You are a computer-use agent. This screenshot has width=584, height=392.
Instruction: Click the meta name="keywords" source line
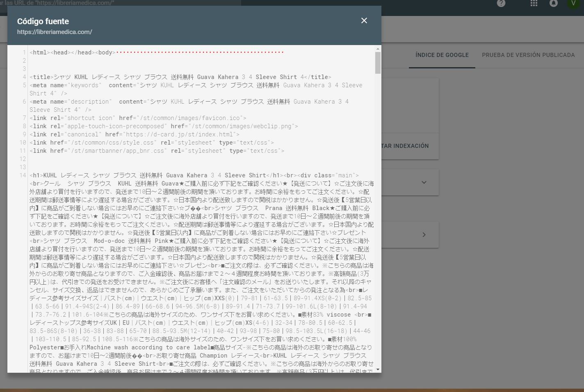pos(196,89)
